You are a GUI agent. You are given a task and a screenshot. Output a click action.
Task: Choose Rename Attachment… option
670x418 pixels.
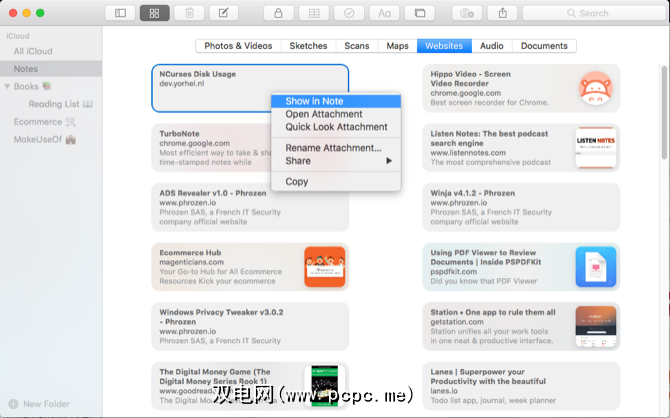tap(336, 148)
